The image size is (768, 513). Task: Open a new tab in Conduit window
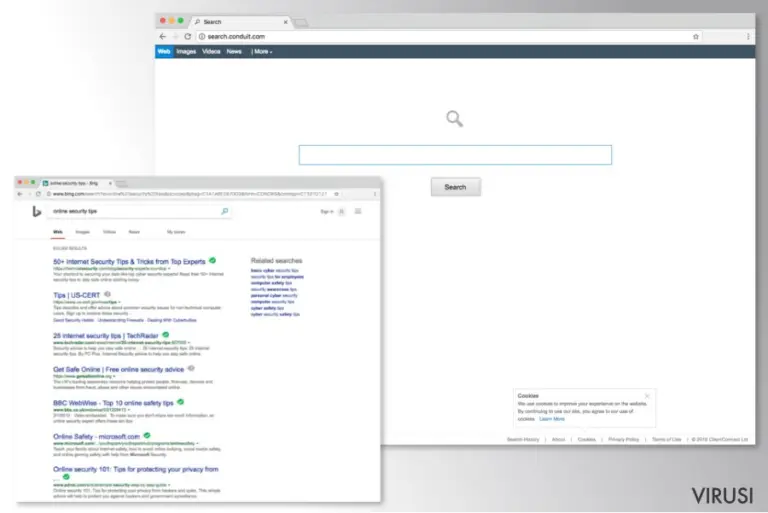pyautogui.click(x=301, y=23)
